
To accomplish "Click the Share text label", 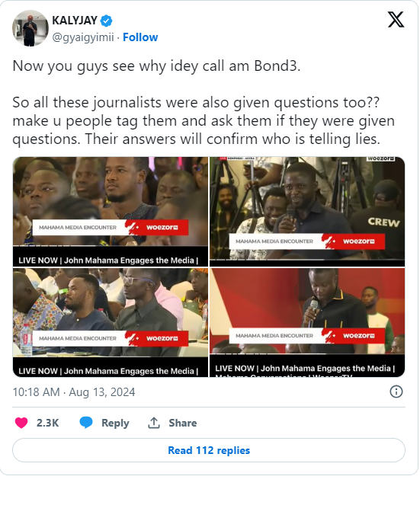I will point(182,423).
